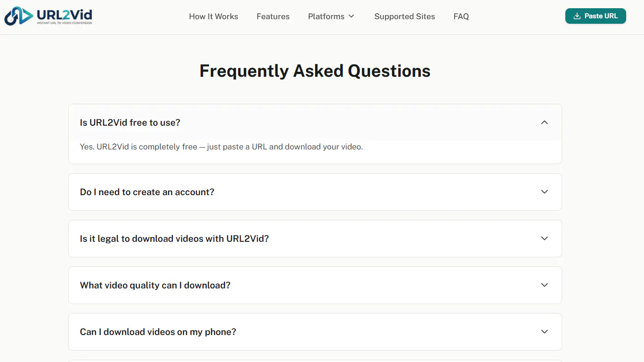Open the How It Works section
Image resolution: width=644 pixels, height=362 pixels.
(214, 16)
